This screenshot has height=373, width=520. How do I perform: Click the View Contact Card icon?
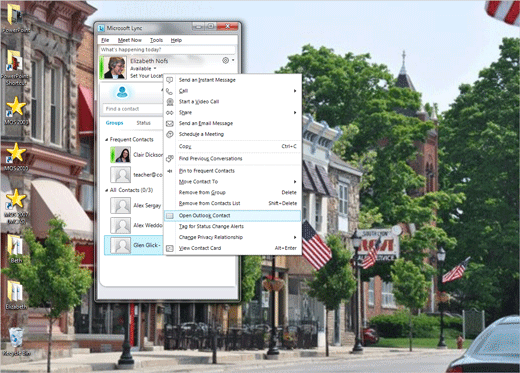pos(170,248)
